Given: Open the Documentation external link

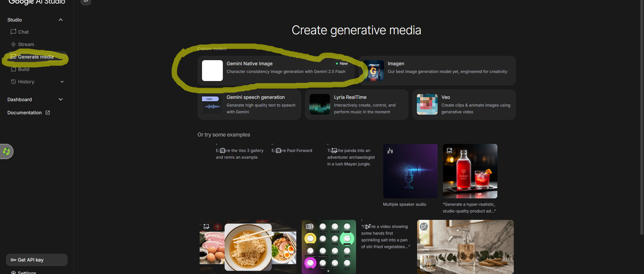Looking at the screenshot, I should (x=29, y=113).
